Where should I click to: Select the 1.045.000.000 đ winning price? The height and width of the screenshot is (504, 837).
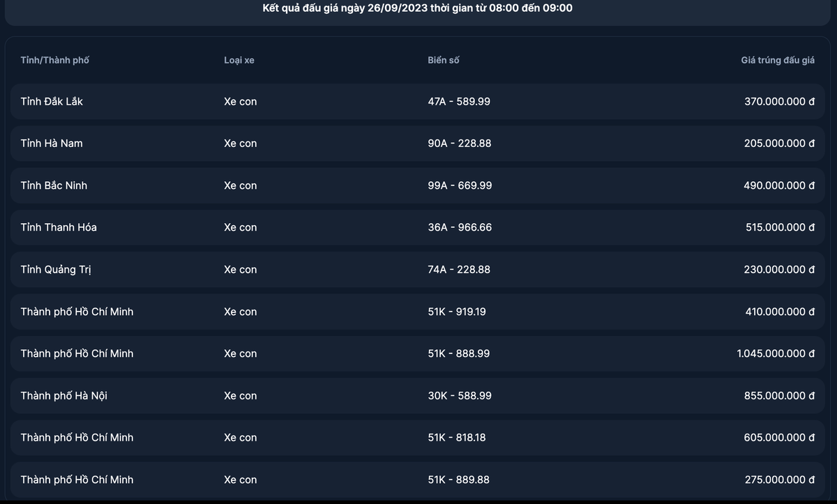click(x=776, y=353)
